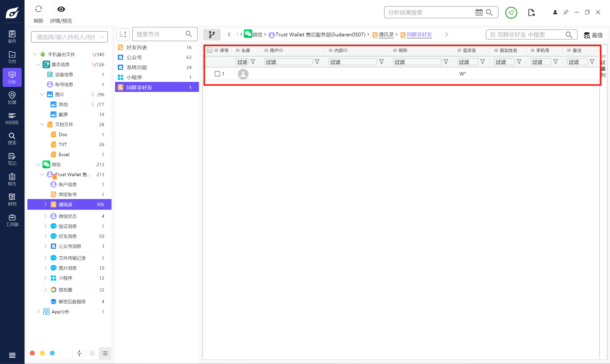
Task: Click the sort nodes icon beside 搜索节点
Action: (x=123, y=34)
